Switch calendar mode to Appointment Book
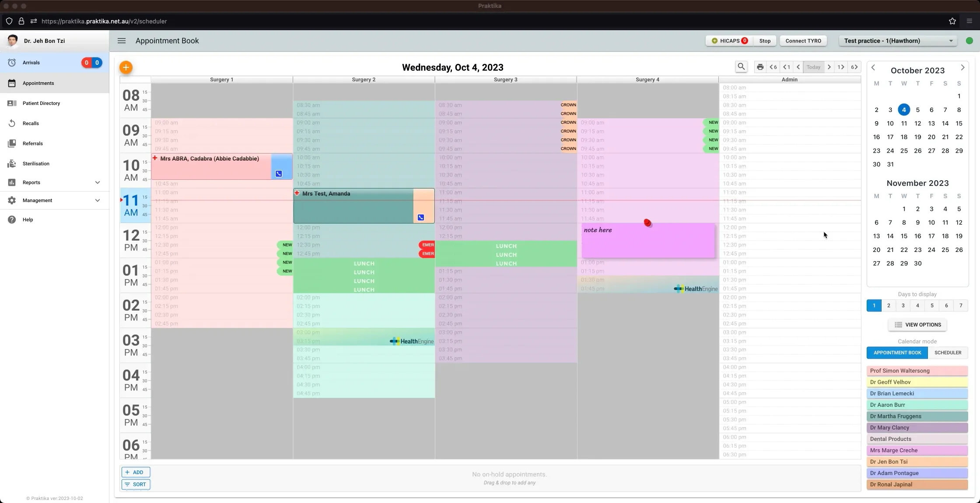 897,353
